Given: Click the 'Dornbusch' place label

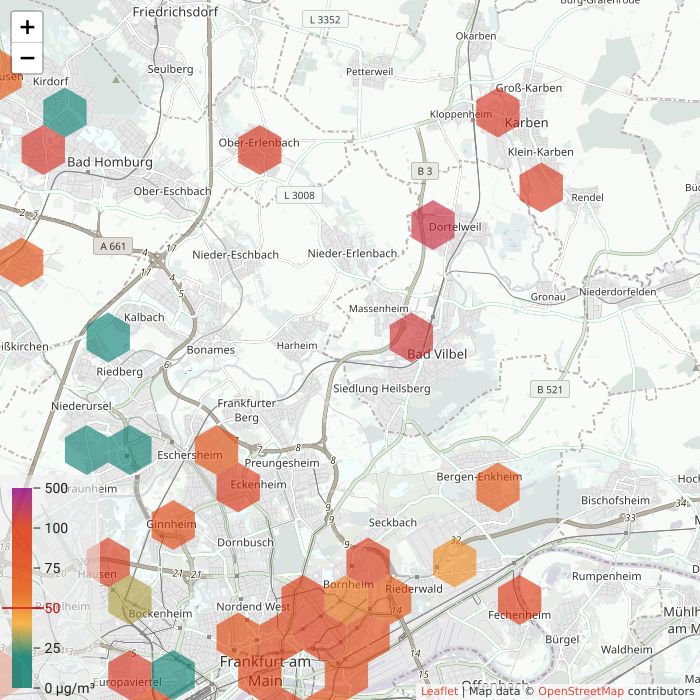Looking at the screenshot, I should pyautogui.click(x=245, y=542).
